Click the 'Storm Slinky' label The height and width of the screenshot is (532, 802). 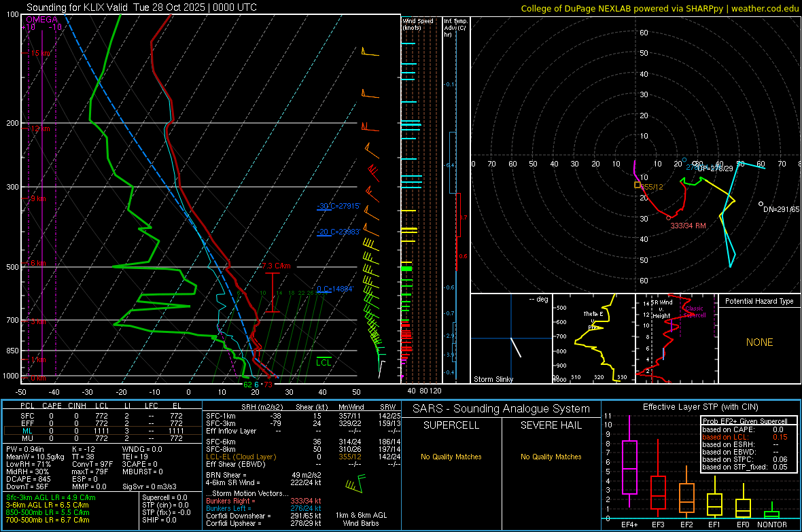point(493,379)
